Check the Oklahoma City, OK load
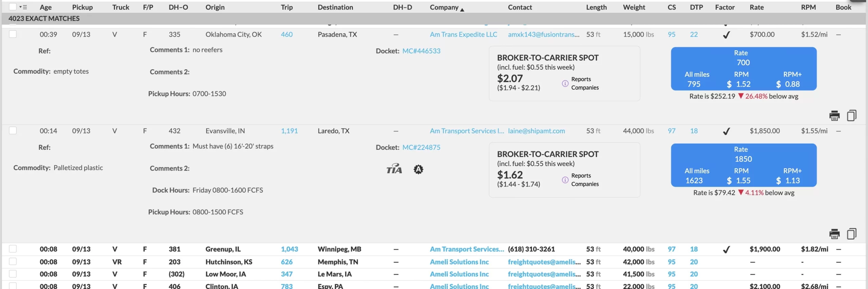 click(x=13, y=34)
